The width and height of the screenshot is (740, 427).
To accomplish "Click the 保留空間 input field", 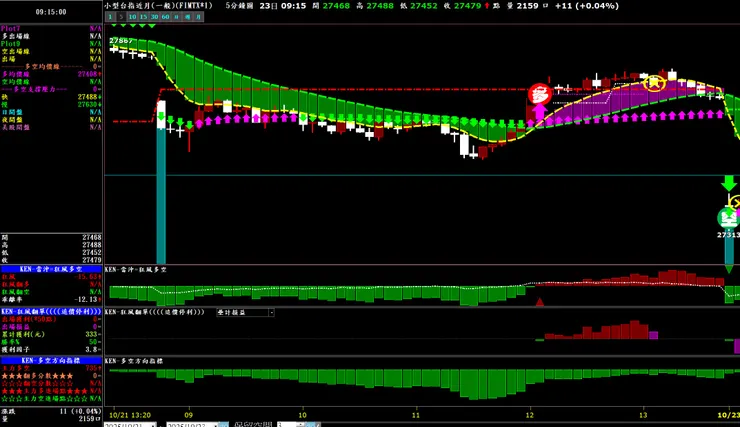I will pos(288,425).
